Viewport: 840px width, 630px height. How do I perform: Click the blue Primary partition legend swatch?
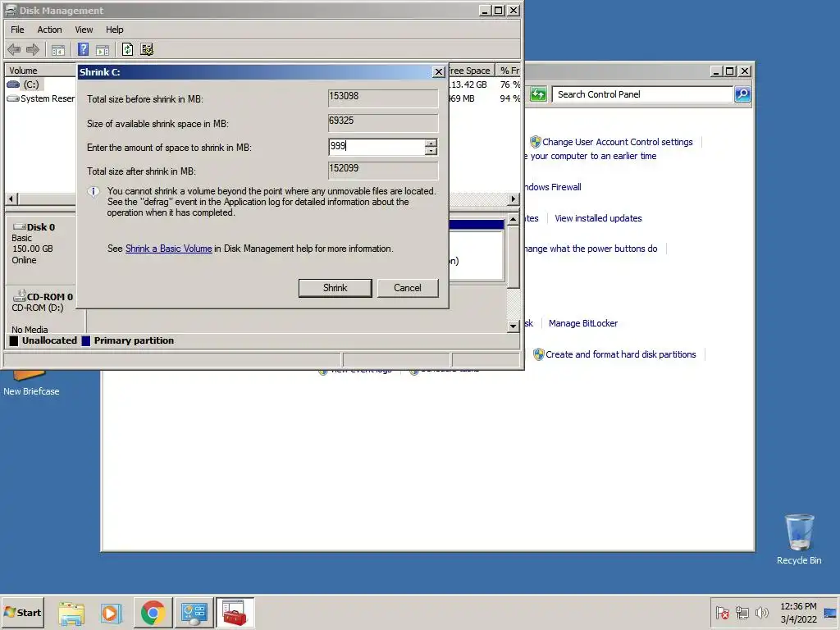[85, 340]
